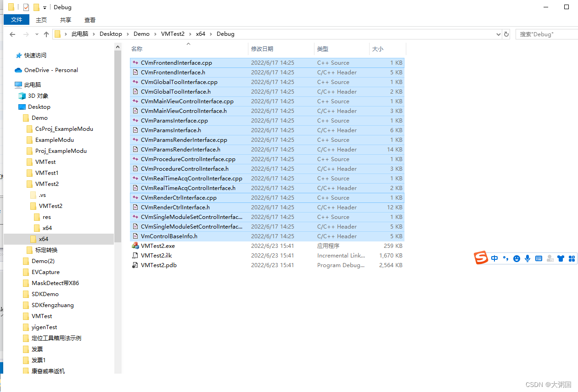Go up one folder level arrow

coord(46,34)
